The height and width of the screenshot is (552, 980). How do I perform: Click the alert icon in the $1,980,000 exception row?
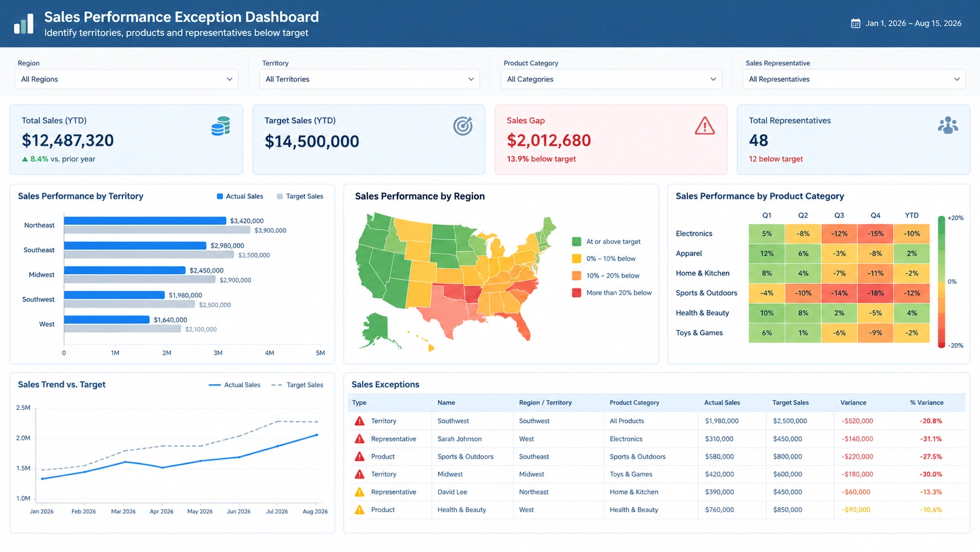pos(360,421)
